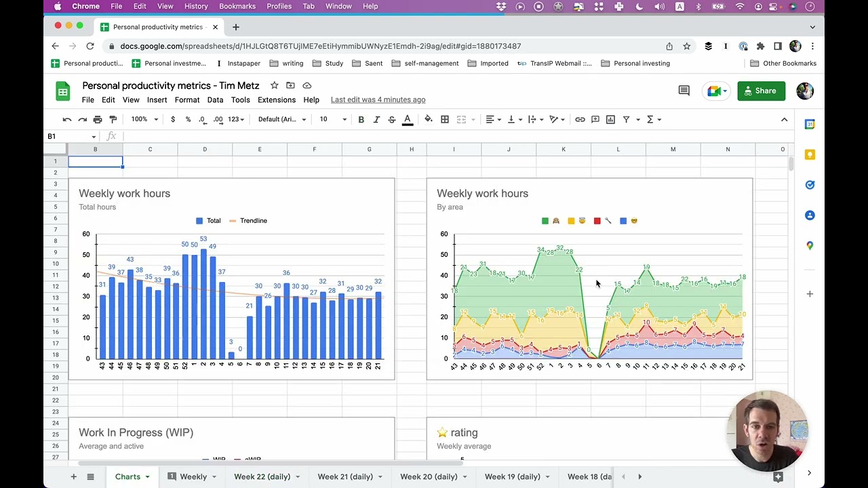Open the Data menu

(x=215, y=100)
